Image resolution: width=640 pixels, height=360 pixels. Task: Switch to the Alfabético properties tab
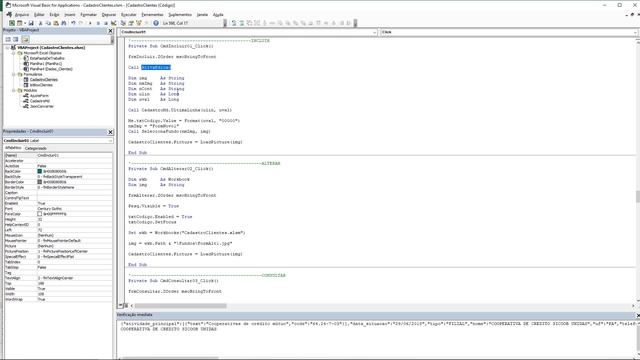tap(13, 148)
